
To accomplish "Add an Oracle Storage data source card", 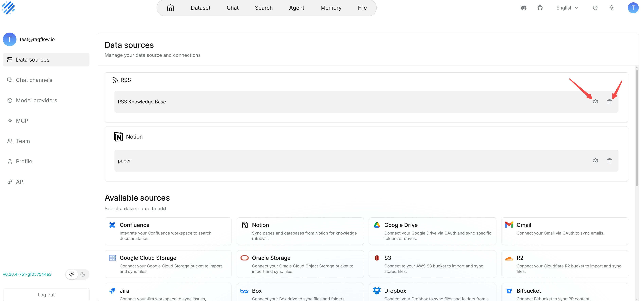I will [x=300, y=264].
